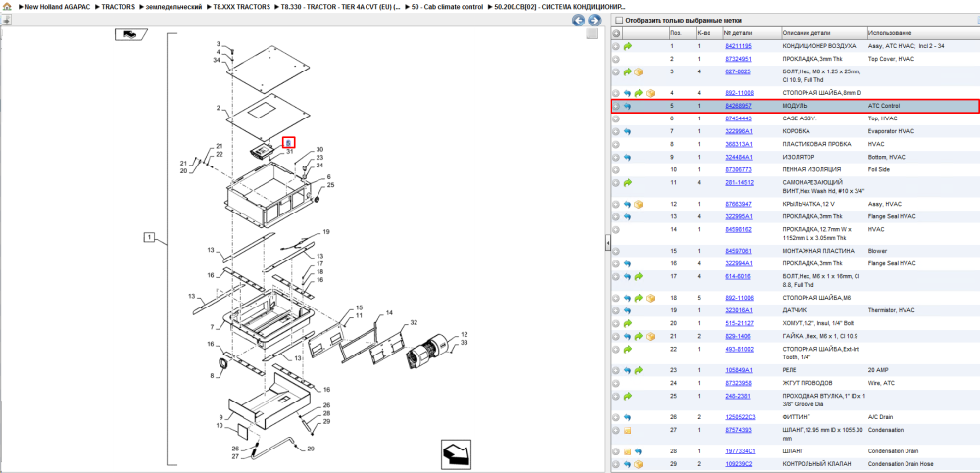Click green arrow on САМОНАРЕЗАЮЩИЙ ВИНТ row

[x=628, y=182]
